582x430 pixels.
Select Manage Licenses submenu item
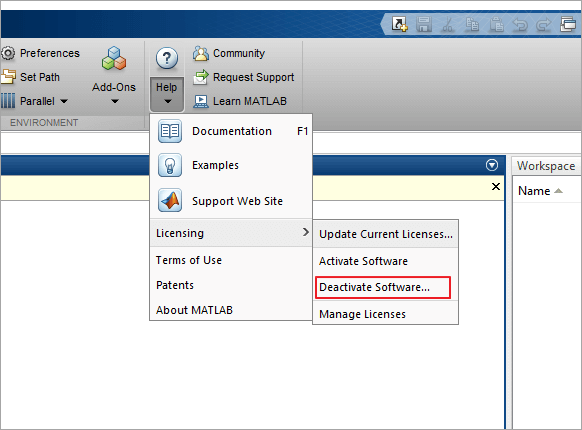point(386,314)
